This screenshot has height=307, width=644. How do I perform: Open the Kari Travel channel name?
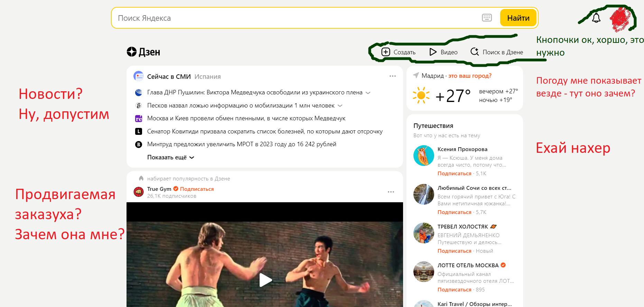475,304
